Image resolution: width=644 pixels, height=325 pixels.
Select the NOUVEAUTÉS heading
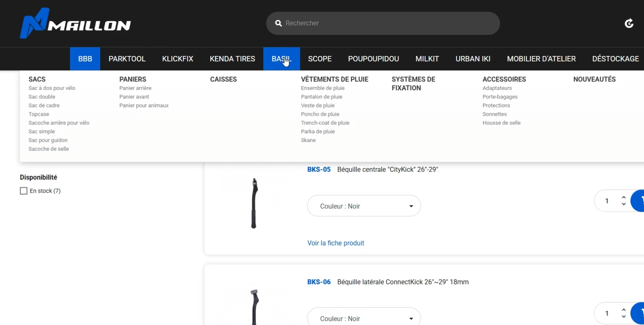pos(594,79)
